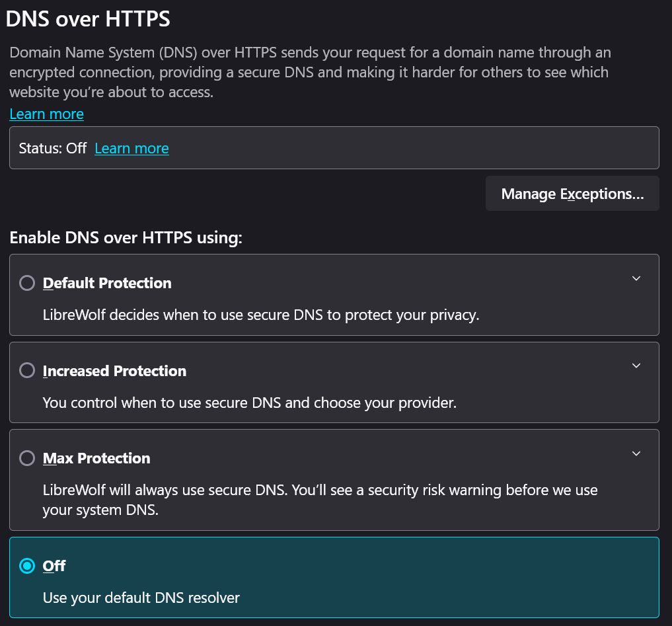Click the bold Off option label

click(54, 566)
